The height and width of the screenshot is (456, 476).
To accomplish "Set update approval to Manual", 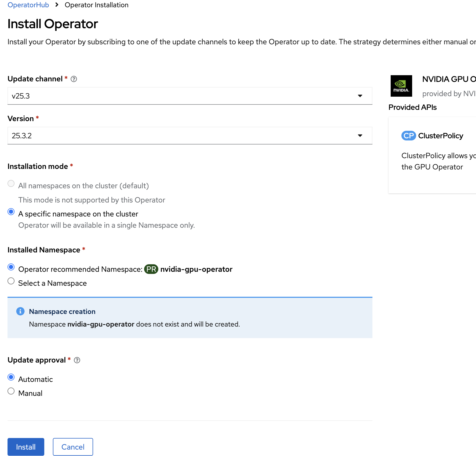I will (x=11, y=391).
